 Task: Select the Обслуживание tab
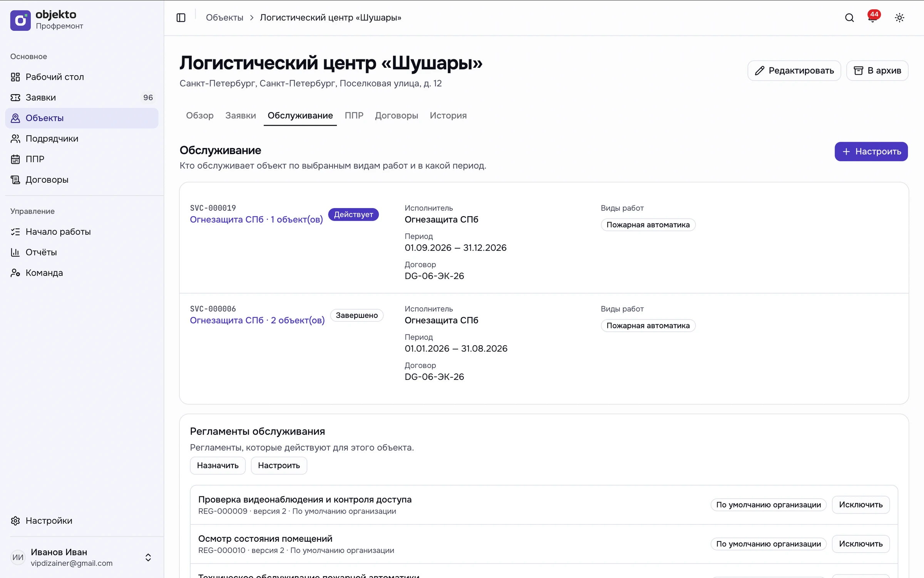(300, 116)
